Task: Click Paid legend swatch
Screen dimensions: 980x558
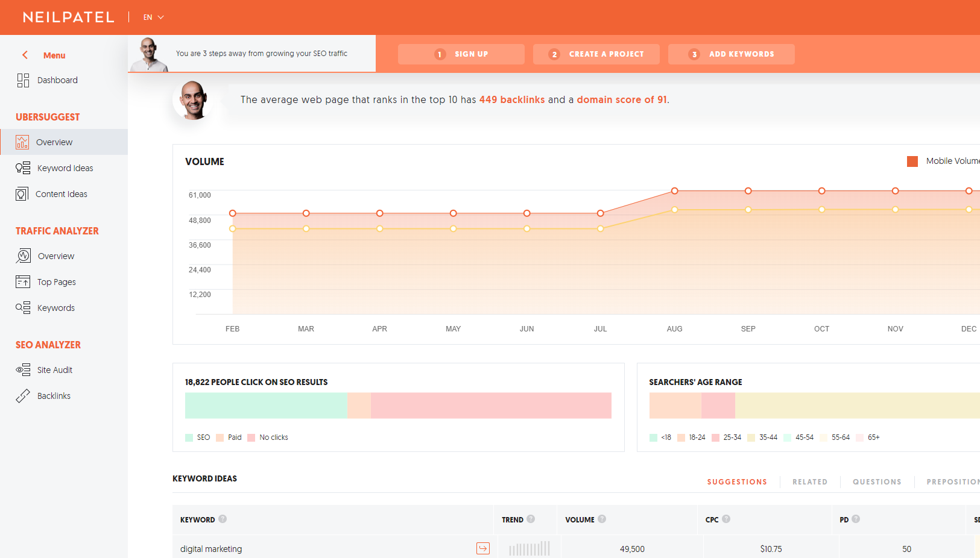Action: [220, 437]
